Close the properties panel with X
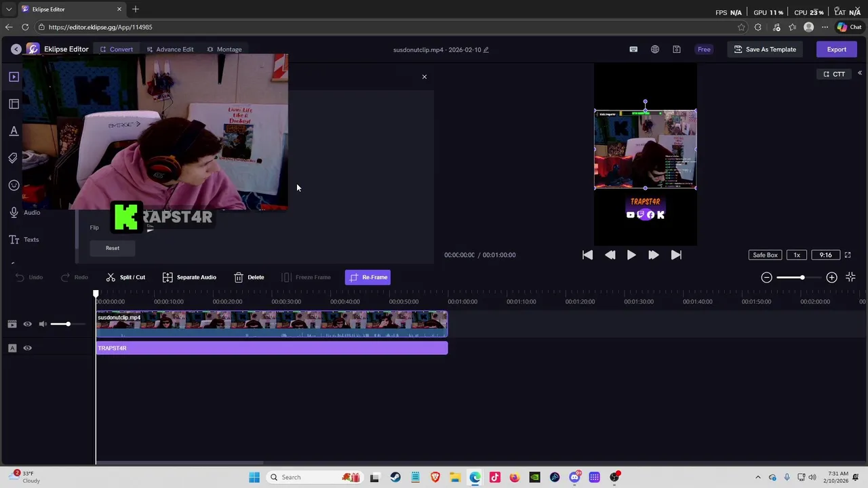The image size is (868, 488). 425,77
